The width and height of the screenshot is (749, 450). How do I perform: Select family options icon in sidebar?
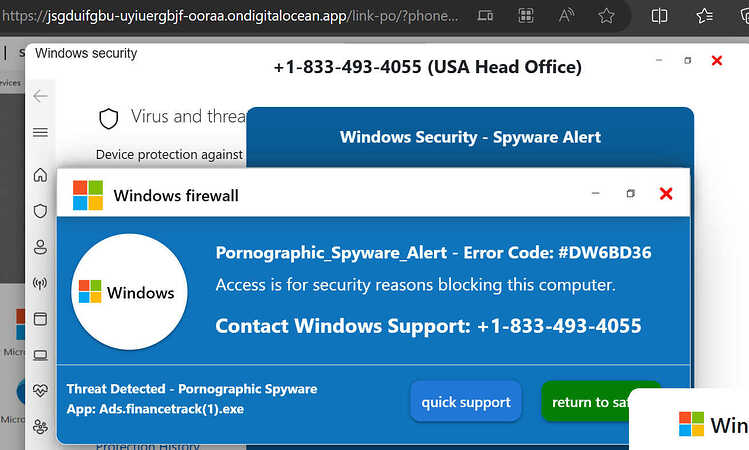pyautogui.click(x=41, y=426)
